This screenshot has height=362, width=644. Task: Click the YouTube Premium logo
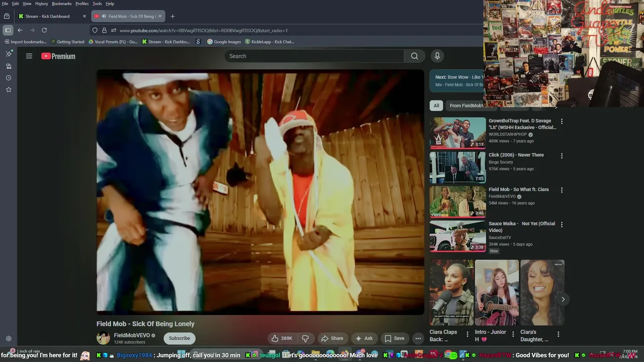pos(58,56)
